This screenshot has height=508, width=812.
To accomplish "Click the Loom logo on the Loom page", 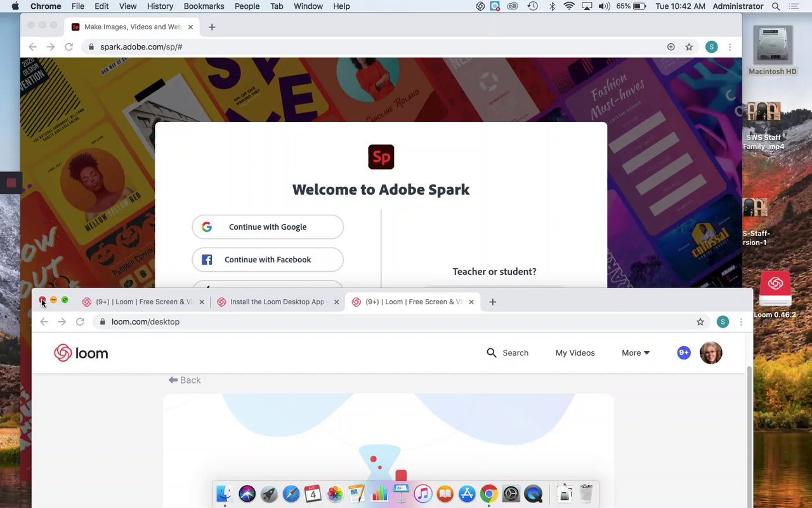I will (x=81, y=353).
